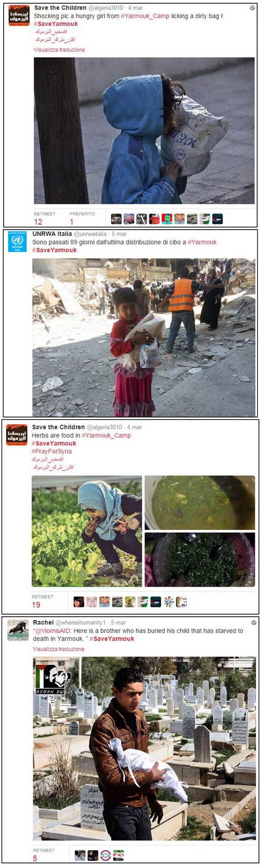Image resolution: width=264 pixels, height=868 pixels.
Task: Open #Yarmouk_Camp hashtag in first tweet
Action: [145, 16]
